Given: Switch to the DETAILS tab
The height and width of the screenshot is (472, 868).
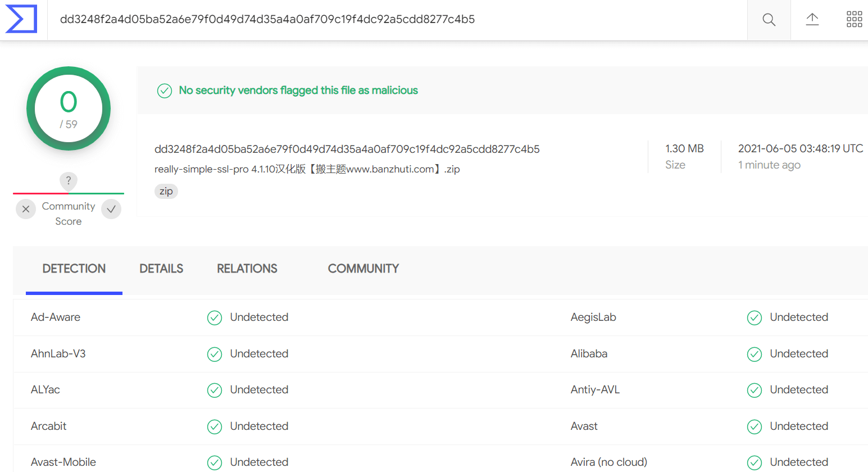Looking at the screenshot, I should [161, 269].
